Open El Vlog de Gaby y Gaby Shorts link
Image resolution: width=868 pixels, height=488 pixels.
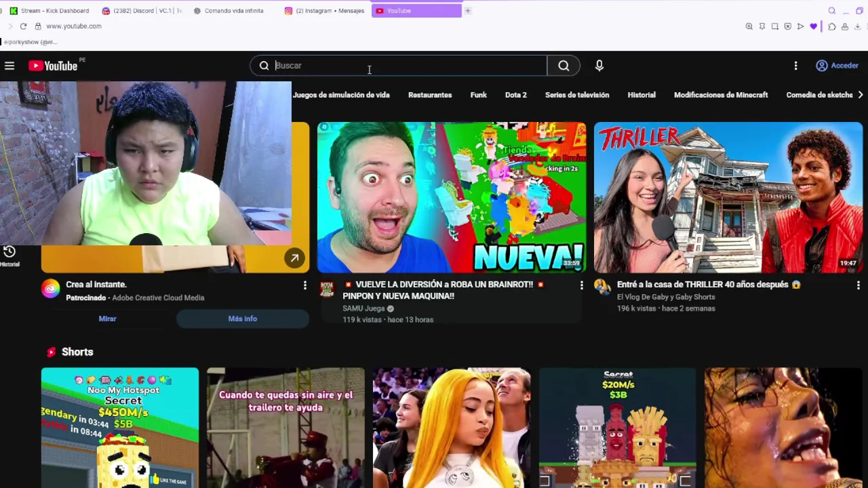(666, 297)
